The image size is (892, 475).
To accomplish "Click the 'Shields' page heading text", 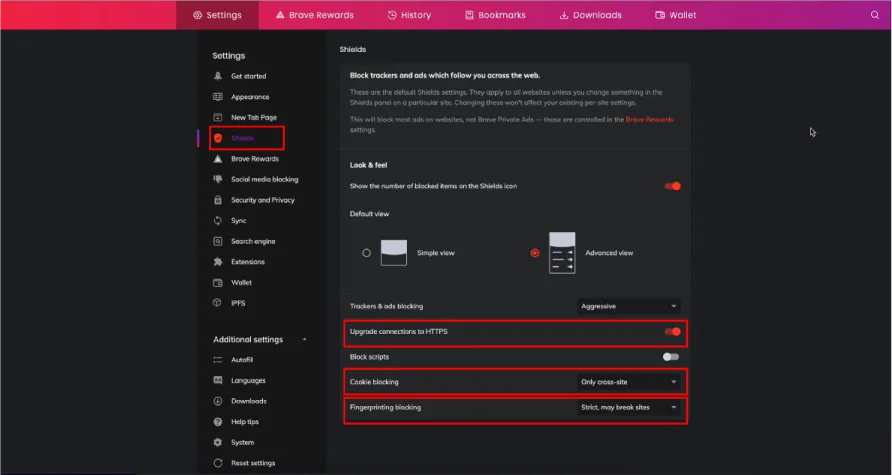I will pos(353,49).
